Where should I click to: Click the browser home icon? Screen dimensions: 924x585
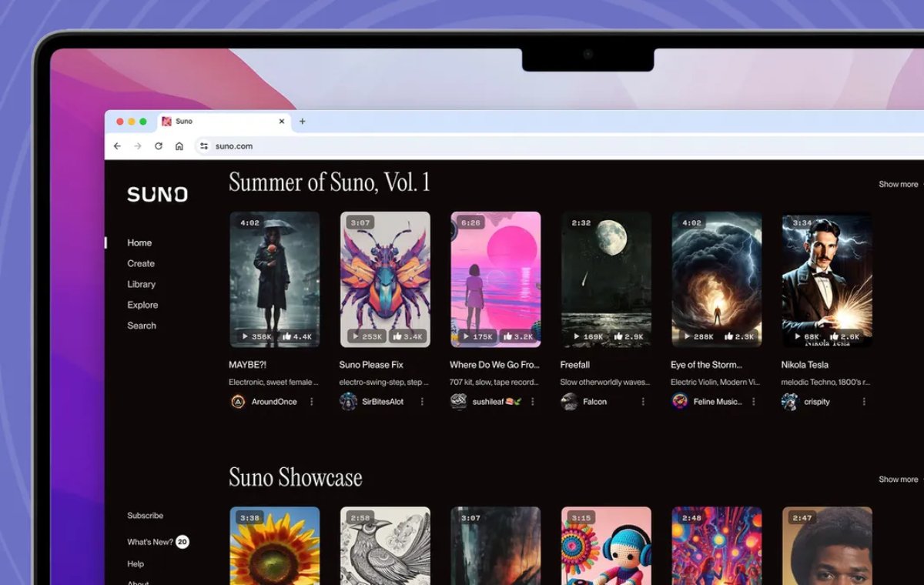point(179,146)
